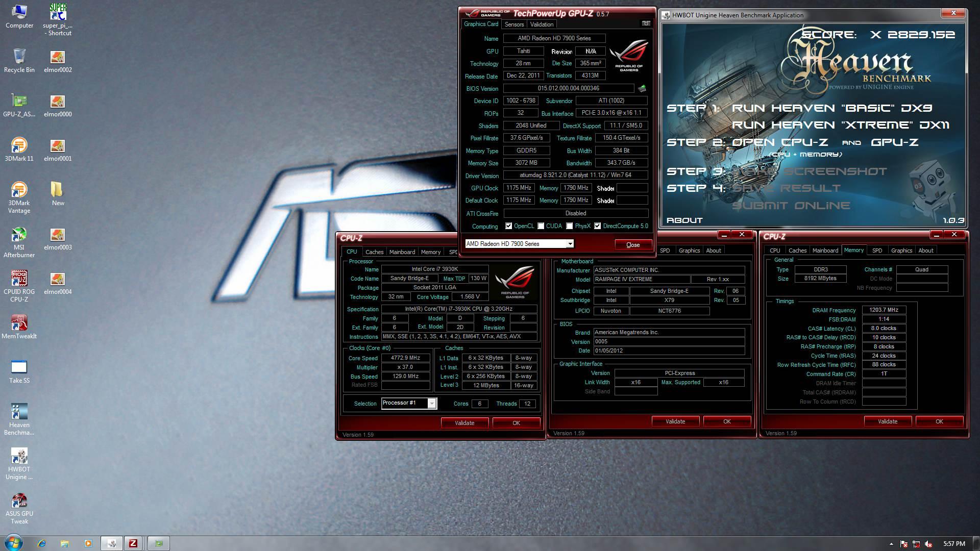Show hidden system tray icons
980x551 pixels.
(x=891, y=544)
